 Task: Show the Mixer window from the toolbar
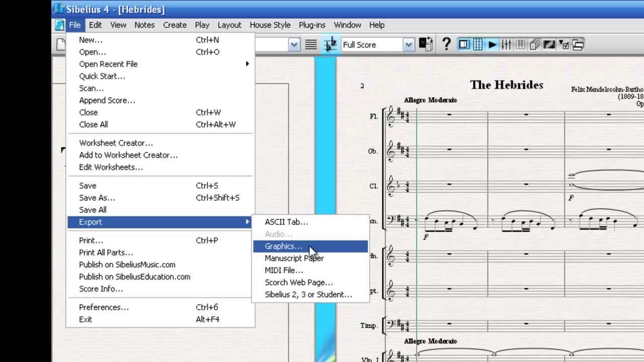pos(506,45)
